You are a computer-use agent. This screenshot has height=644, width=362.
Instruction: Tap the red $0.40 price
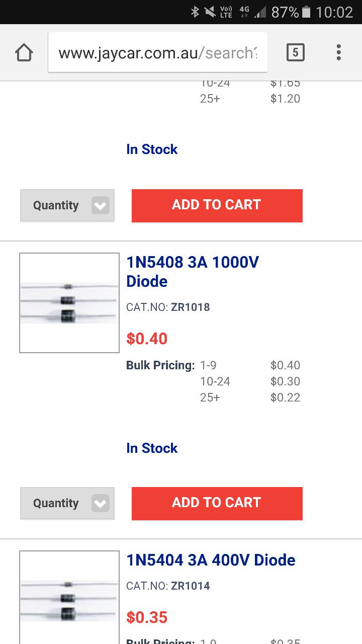[x=147, y=339]
